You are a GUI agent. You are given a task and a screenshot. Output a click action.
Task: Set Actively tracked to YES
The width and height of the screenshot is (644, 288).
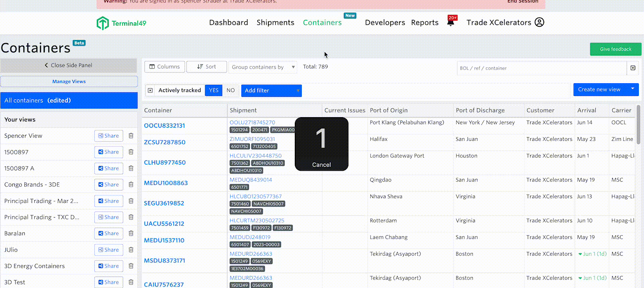click(214, 90)
